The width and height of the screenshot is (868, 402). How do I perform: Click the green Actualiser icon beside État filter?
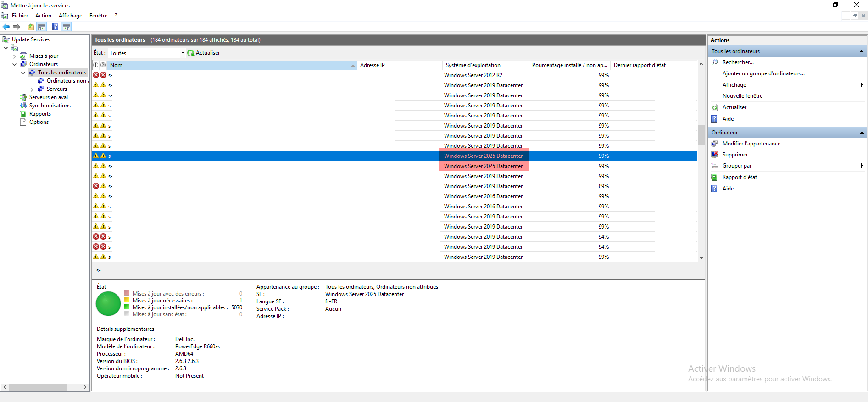coord(191,53)
